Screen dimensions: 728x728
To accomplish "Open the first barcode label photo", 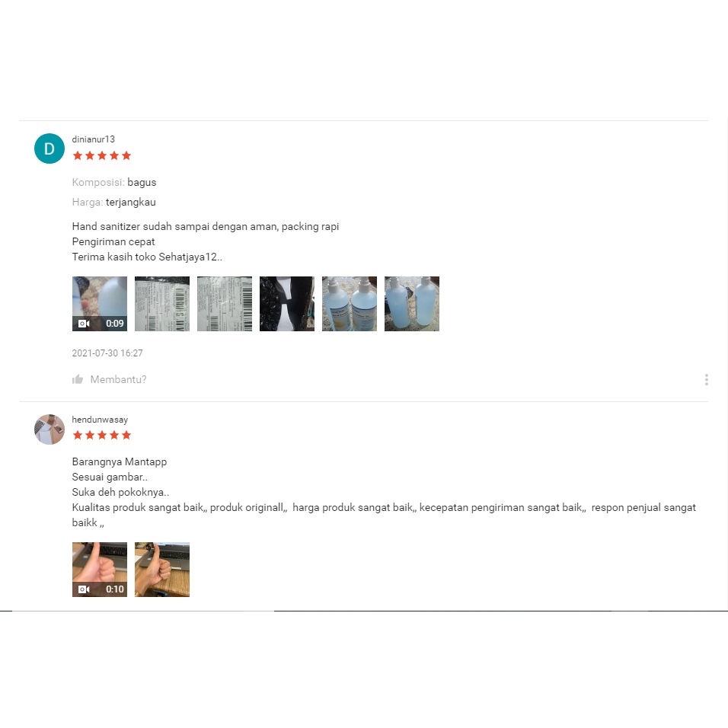I will [x=162, y=304].
